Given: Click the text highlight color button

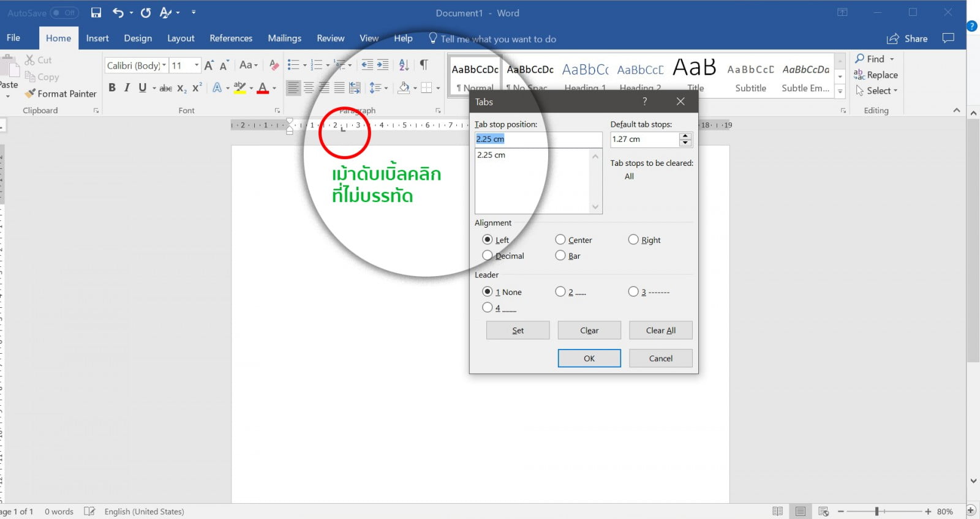Looking at the screenshot, I should click(x=240, y=88).
